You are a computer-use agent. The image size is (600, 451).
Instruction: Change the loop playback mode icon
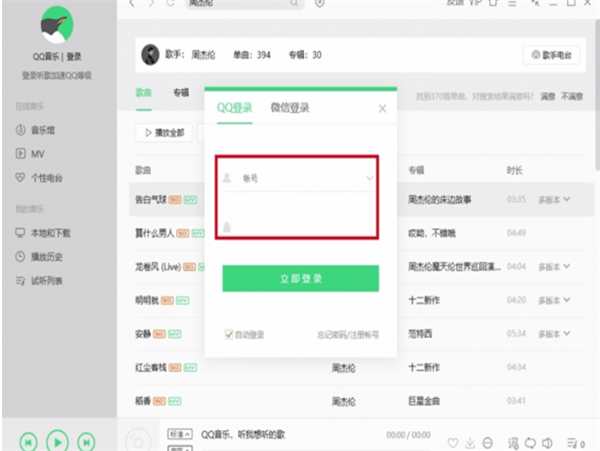tap(530, 443)
